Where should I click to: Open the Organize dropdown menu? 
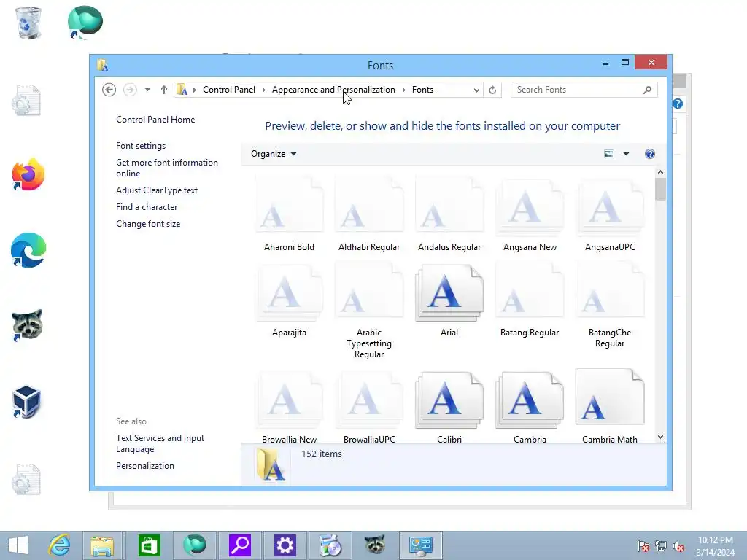[x=274, y=154]
